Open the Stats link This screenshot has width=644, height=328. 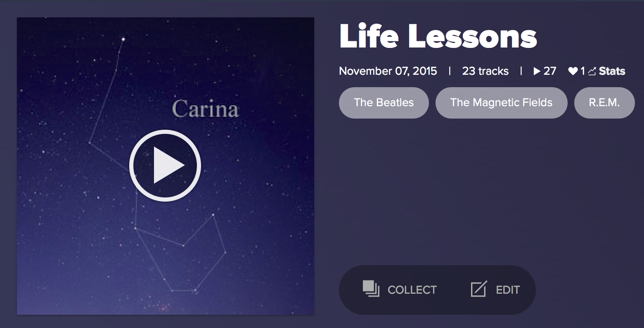[612, 71]
